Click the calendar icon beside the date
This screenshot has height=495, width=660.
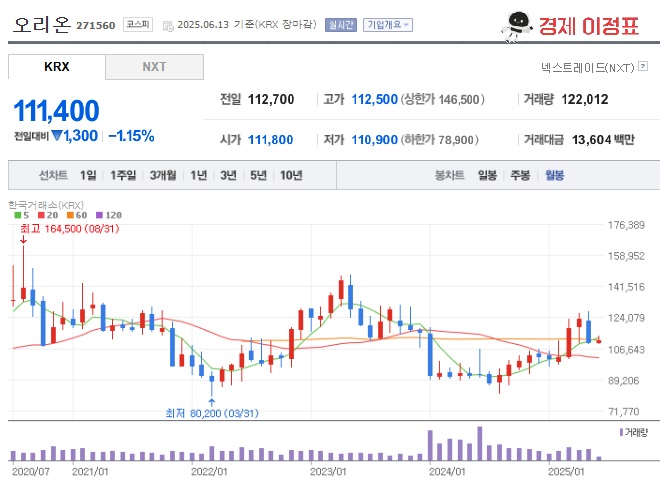(x=168, y=26)
